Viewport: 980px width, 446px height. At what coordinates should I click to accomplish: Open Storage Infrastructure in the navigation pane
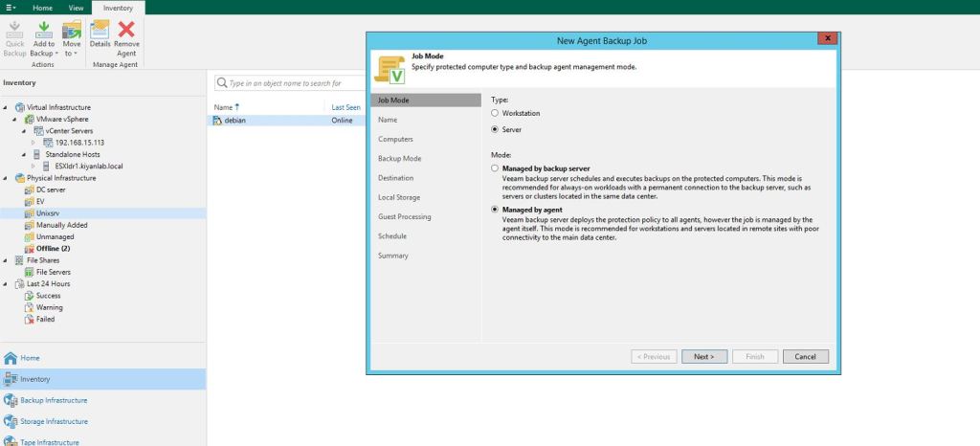(54, 421)
